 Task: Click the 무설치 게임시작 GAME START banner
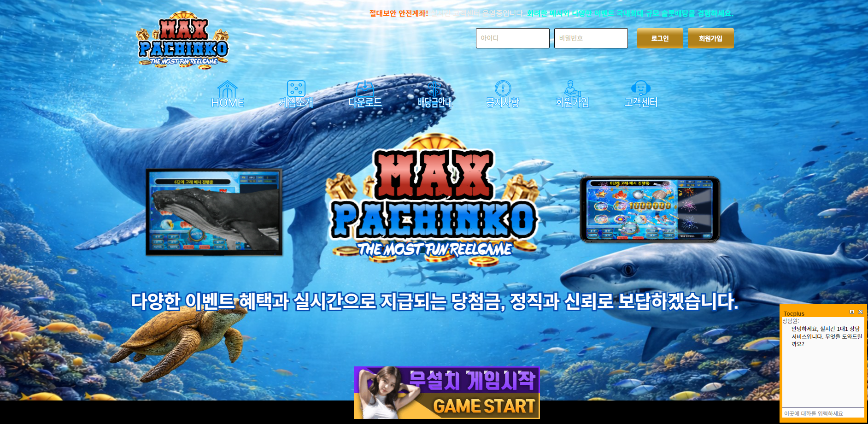pyautogui.click(x=446, y=393)
